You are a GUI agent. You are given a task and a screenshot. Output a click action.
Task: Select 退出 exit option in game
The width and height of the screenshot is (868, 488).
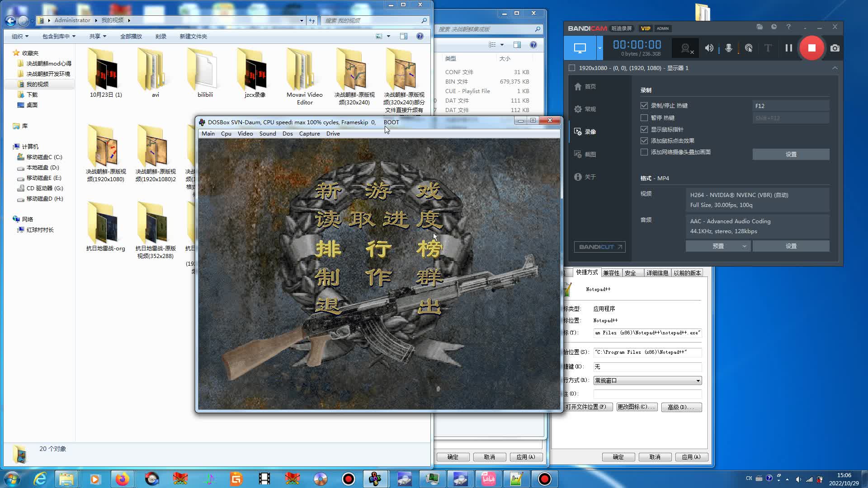pyautogui.click(x=379, y=306)
